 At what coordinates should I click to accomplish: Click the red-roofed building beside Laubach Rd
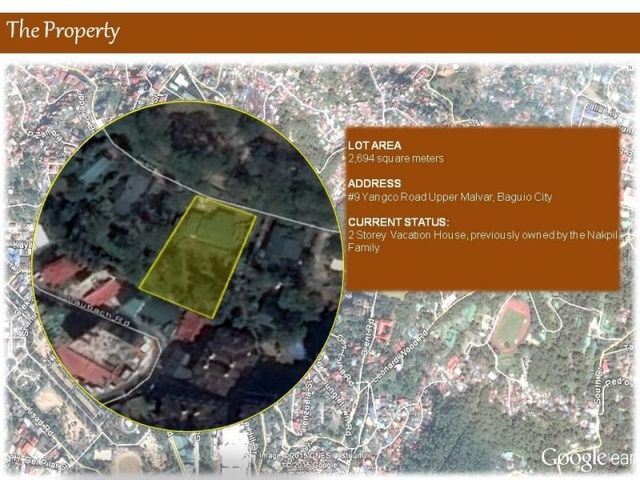(104, 292)
